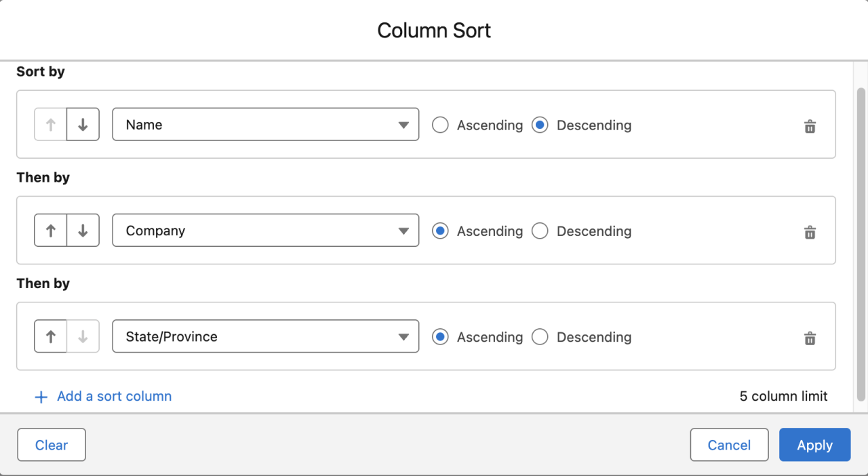Move the State/Province sort rule up
The image size is (868, 476).
pos(50,336)
